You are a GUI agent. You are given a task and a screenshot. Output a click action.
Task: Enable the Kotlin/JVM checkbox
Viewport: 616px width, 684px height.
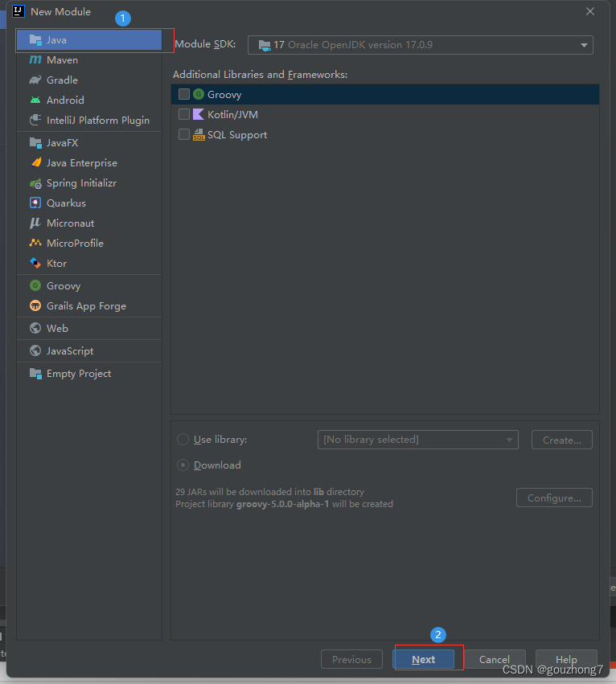[184, 114]
